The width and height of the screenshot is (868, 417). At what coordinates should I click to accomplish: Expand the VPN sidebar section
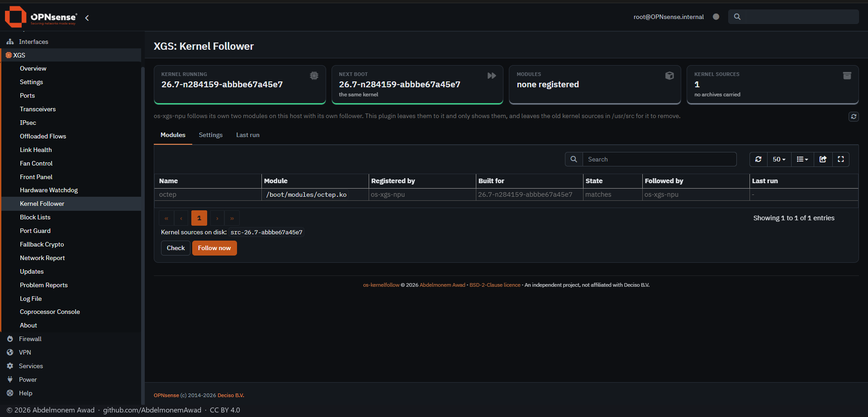(x=71, y=352)
